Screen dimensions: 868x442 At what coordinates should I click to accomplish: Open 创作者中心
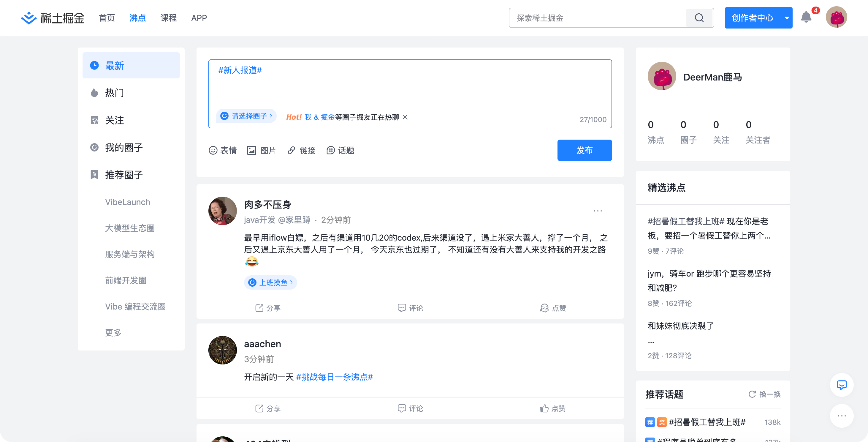pyautogui.click(x=753, y=18)
